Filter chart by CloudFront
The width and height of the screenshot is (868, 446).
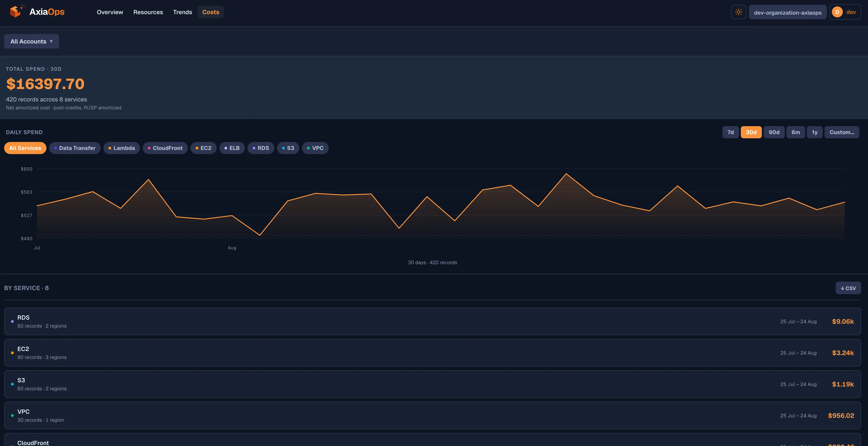point(165,148)
